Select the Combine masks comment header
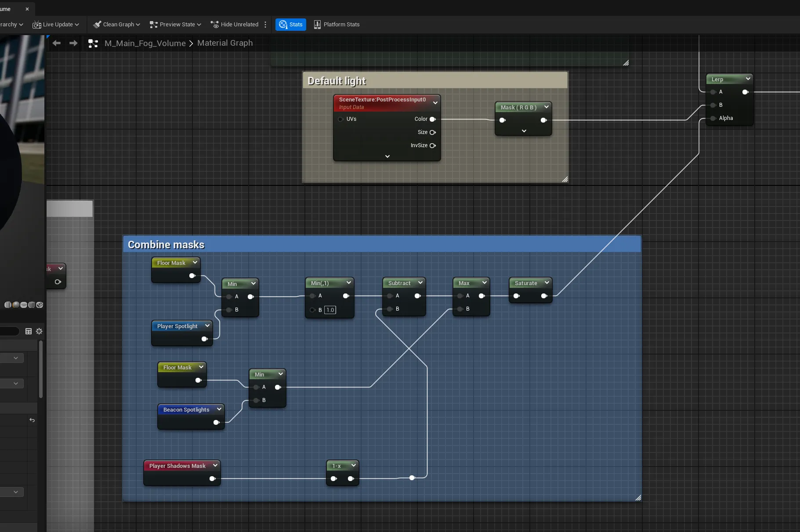800x532 pixels. (382, 244)
